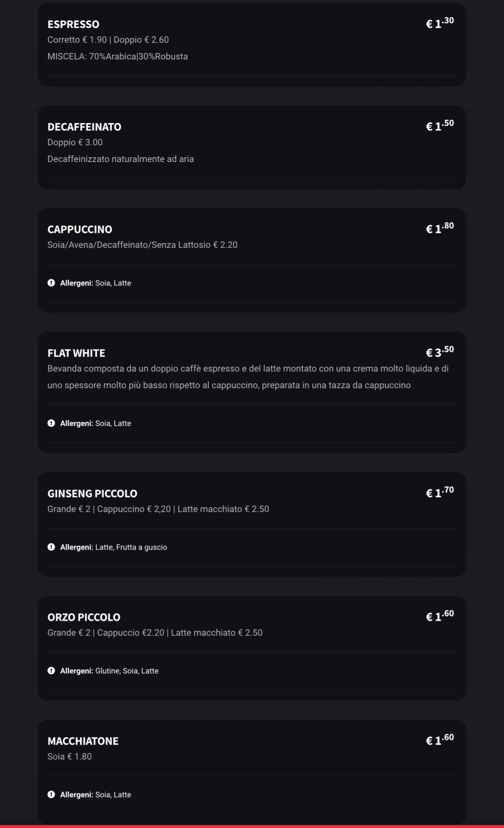Click the Flat White description paragraph
The image size is (504, 828).
coord(248,377)
